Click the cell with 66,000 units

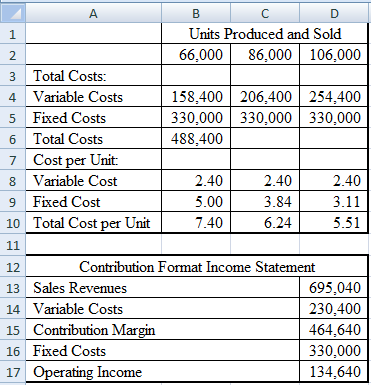click(196, 54)
